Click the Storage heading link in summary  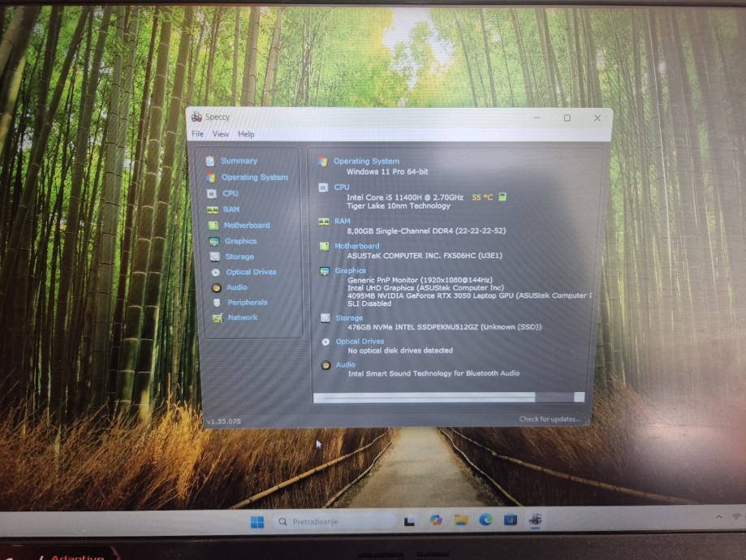pos(349,318)
